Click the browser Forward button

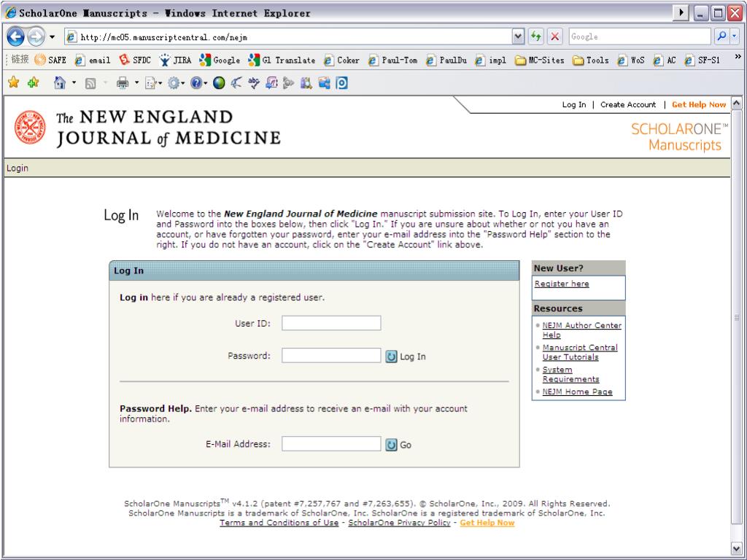click(x=36, y=36)
